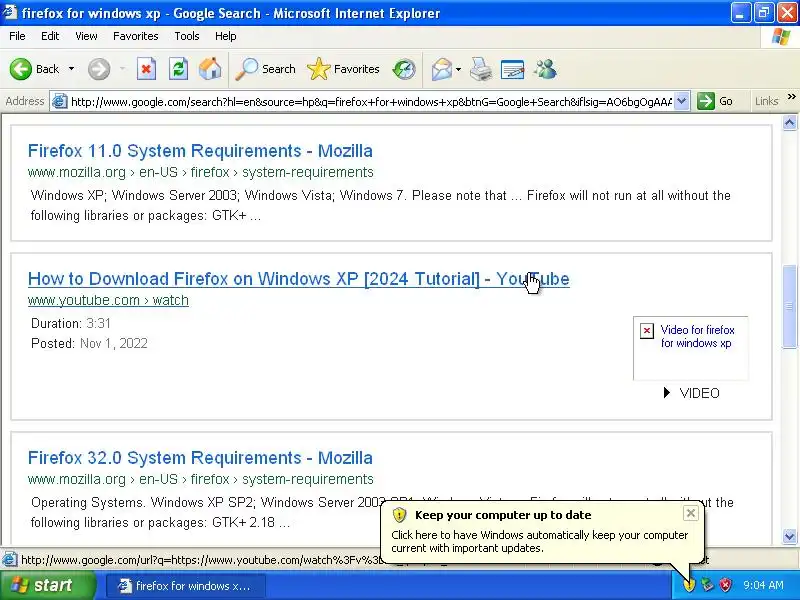Select the firefox for windows xp taskbar button
Image resolution: width=800 pixels, height=600 pixels.
point(186,586)
